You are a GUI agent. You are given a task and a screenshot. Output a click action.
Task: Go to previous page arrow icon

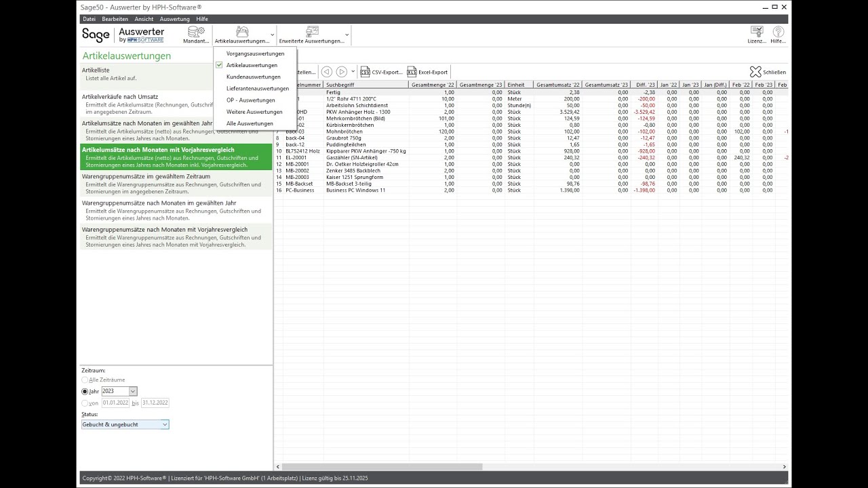[x=327, y=72]
